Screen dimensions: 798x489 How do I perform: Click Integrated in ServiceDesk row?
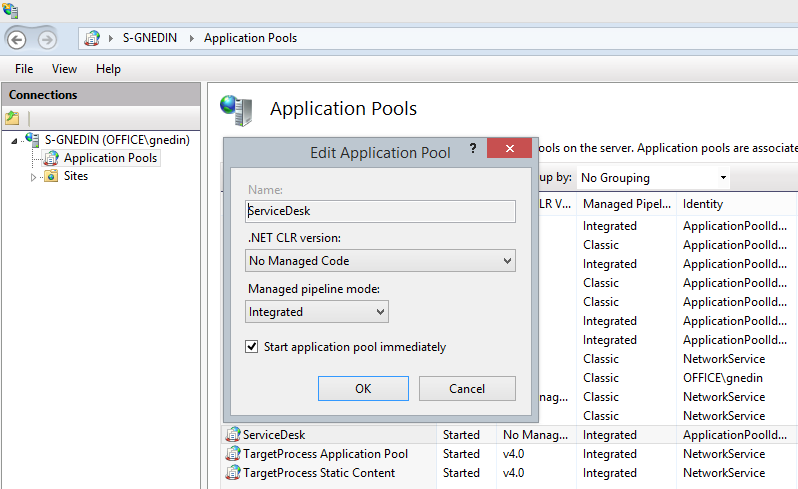pyautogui.click(x=610, y=435)
